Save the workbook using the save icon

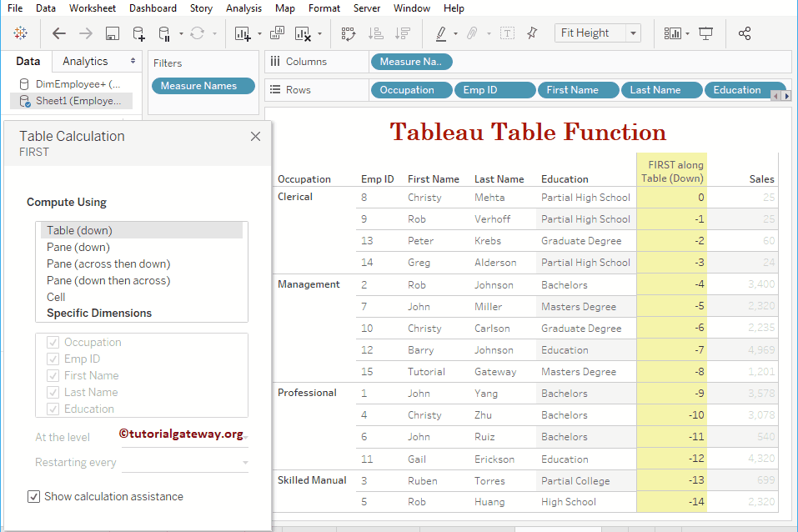[x=112, y=33]
